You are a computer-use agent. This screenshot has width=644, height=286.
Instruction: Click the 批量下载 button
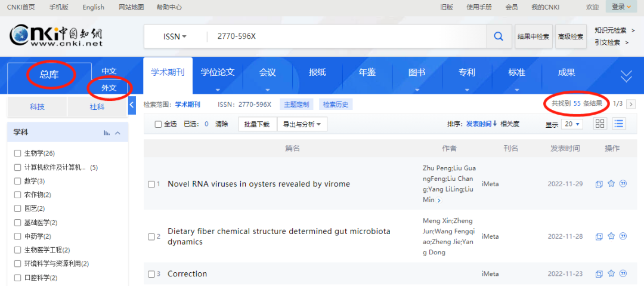[x=256, y=124]
